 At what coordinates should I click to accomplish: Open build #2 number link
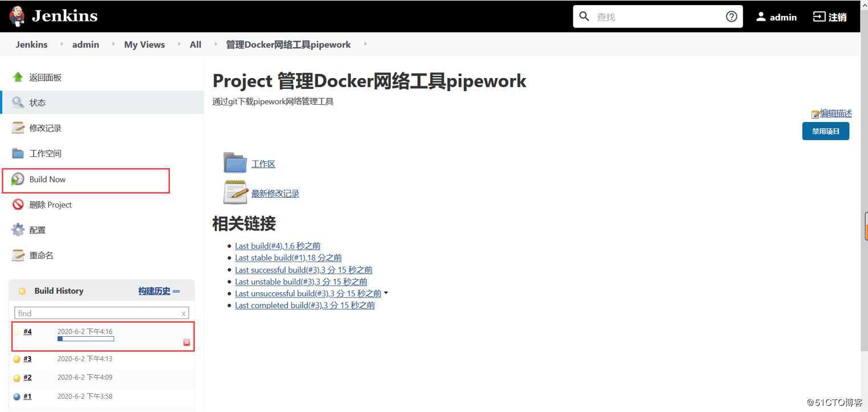(x=27, y=377)
